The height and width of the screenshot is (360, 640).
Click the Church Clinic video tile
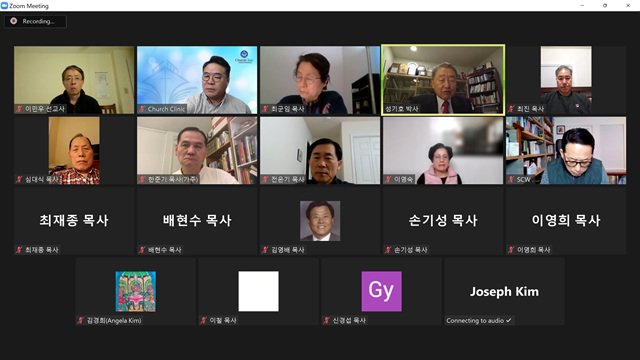click(197, 80)
